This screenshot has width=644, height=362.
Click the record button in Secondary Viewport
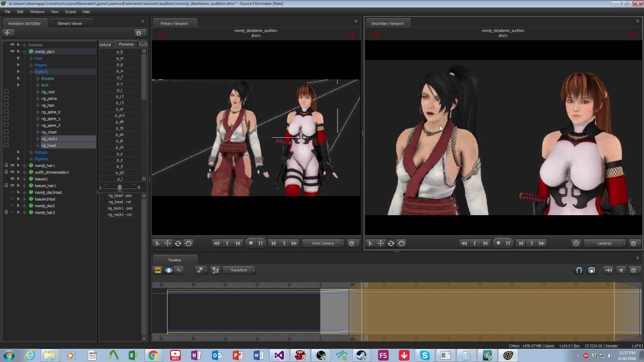pyautogui.click(x=499, y=243)
